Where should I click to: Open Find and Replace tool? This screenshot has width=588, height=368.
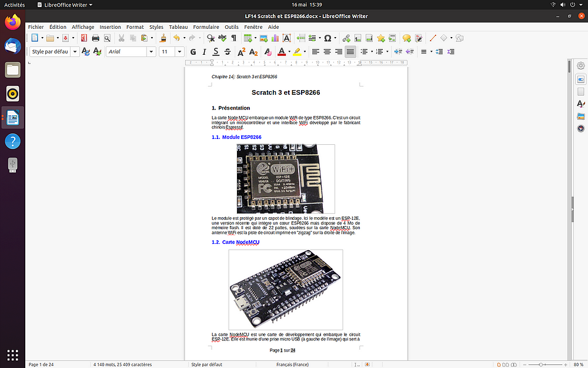pos(211,38)
